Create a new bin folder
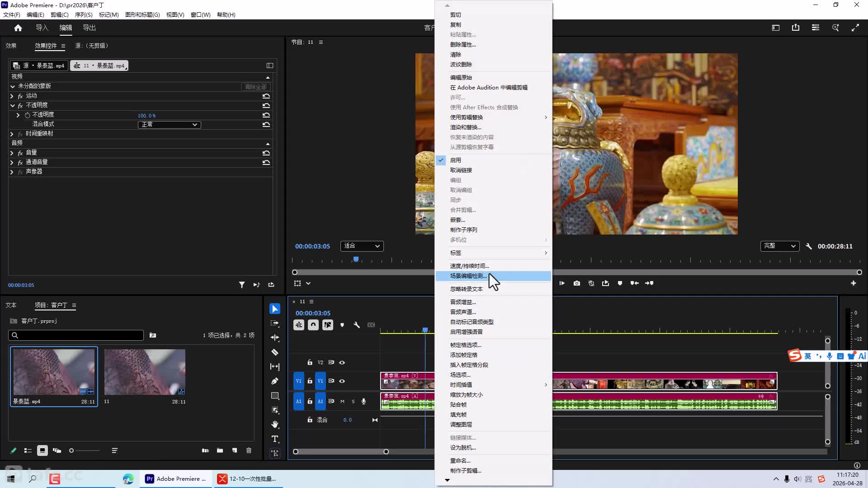 pyautogui.click(x=220, y=450)
